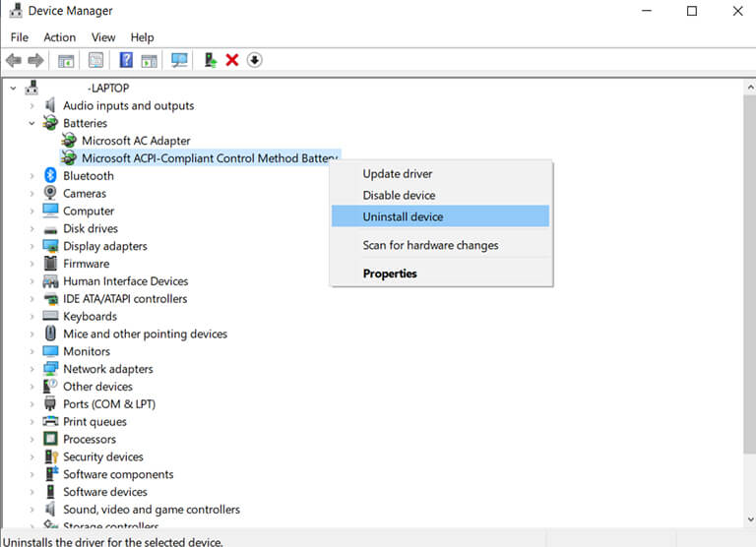Select the Computer category label
756x547 pixels.
(89, 211)
